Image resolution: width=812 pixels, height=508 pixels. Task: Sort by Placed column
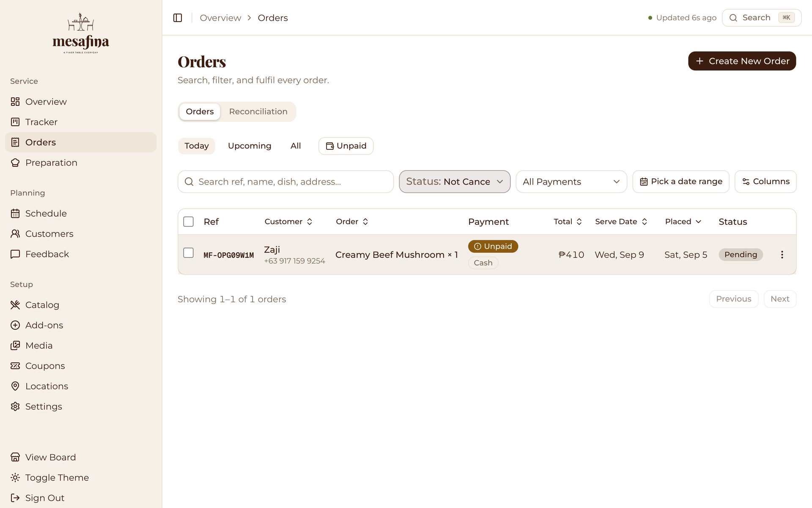(683, 221)
